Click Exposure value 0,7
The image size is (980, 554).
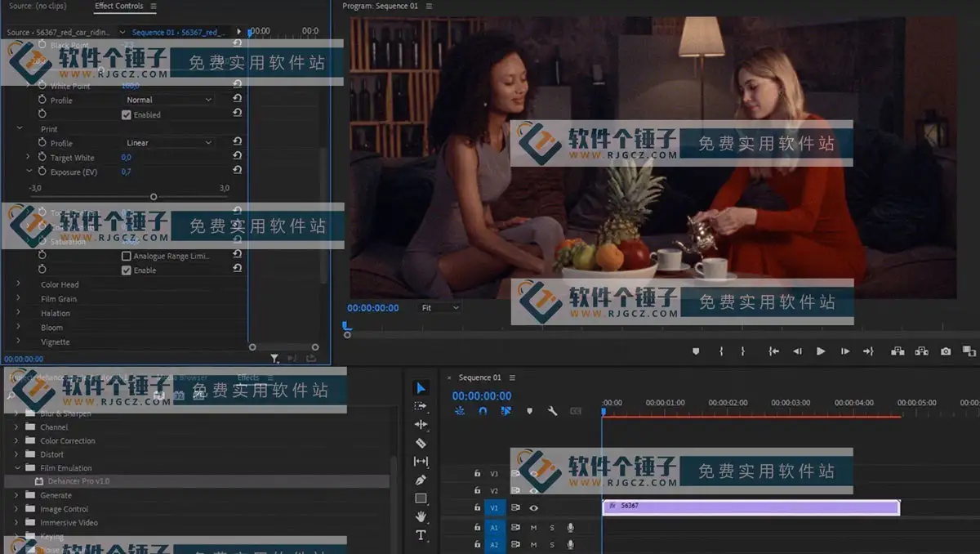click(x=127, y=172)
